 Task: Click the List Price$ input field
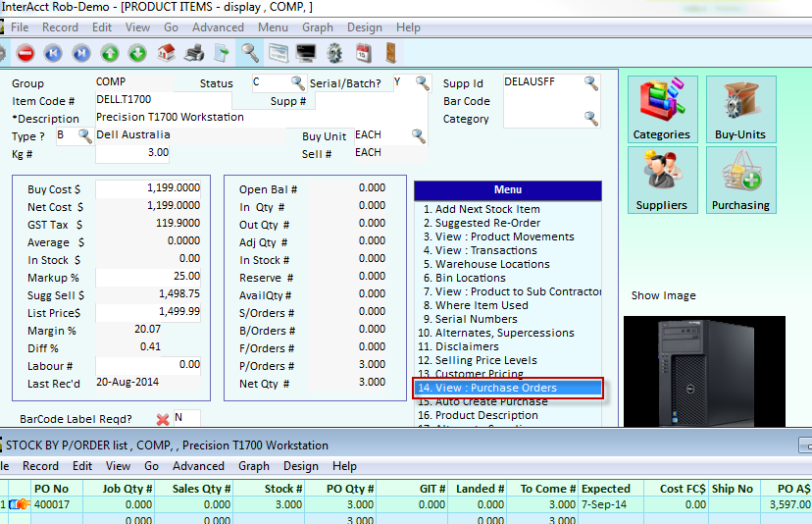click(148, 312)
